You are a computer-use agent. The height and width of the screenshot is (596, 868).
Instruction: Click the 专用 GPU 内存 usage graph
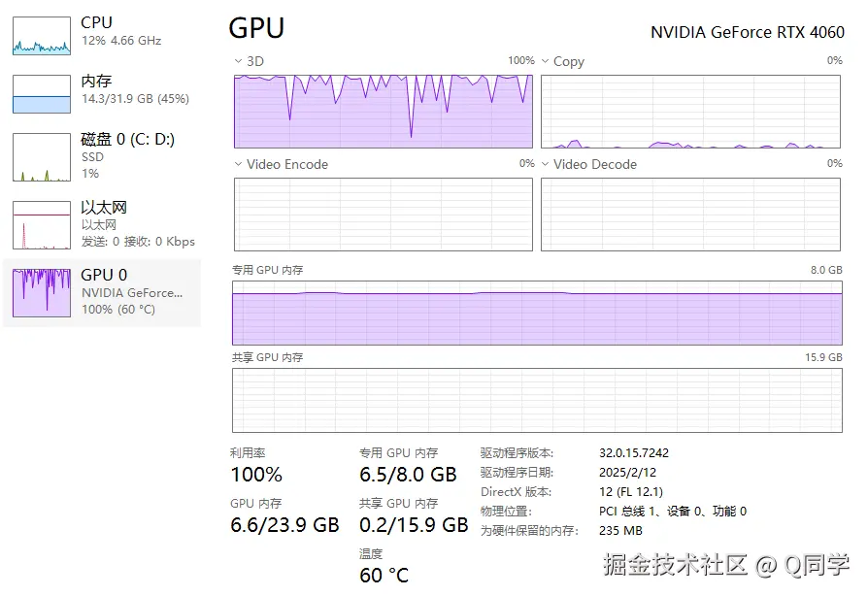pyautogui.click(x=537, y=314)
